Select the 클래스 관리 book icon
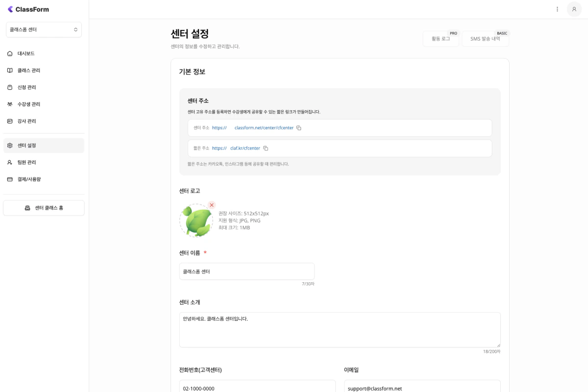The width and height of the screenshot is (588, 392). click(x=10, y=70)
